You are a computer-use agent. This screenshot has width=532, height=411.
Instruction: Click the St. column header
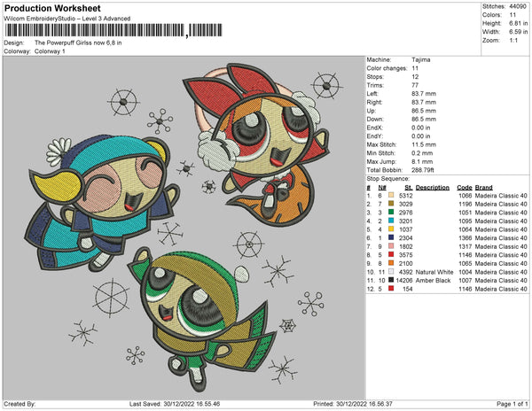409,188
